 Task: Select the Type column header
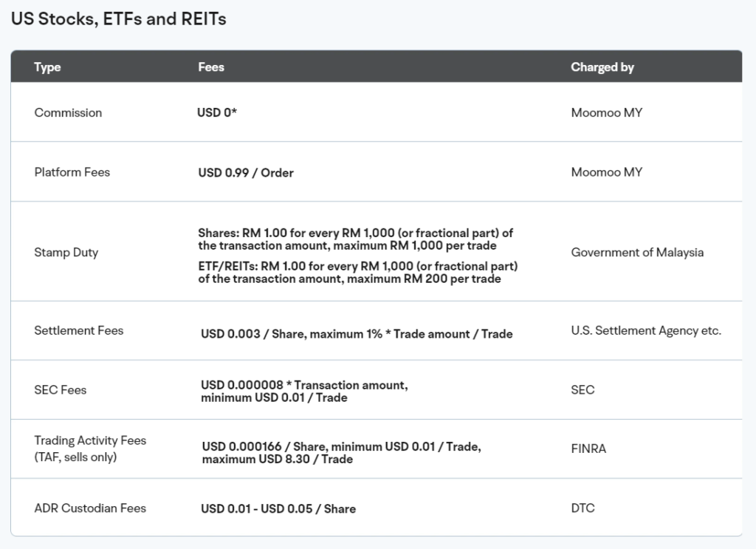47,67
